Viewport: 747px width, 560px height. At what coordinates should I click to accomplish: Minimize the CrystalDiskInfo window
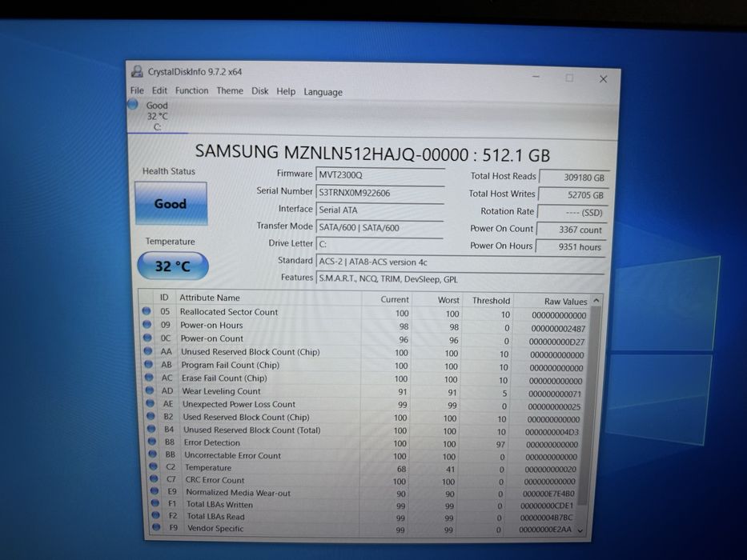pyautogui.click(x=536, y=76)
